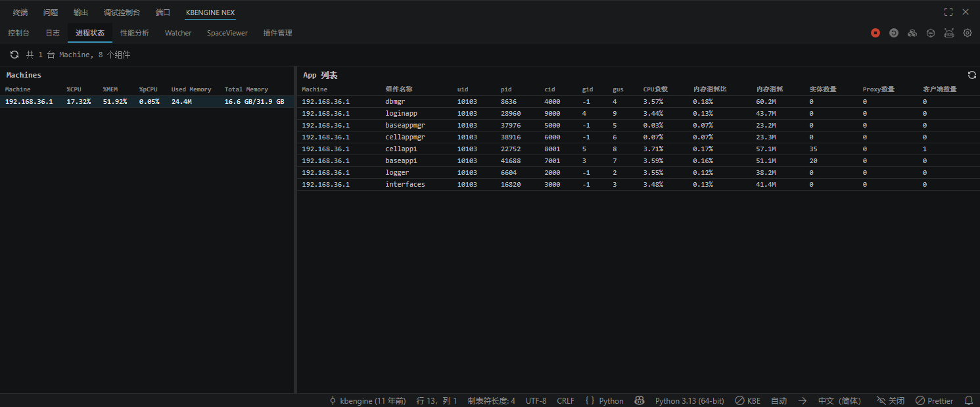Open the 日志 sub-tab
The height and width of the screenshot is (407, 980).
[x=53, y=33]
